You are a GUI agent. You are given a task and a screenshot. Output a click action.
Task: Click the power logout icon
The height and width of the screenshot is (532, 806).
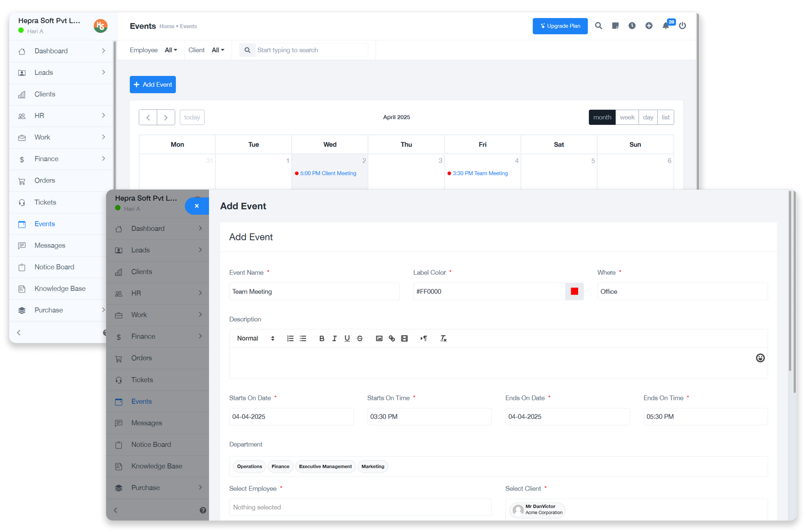pos(682,26)
